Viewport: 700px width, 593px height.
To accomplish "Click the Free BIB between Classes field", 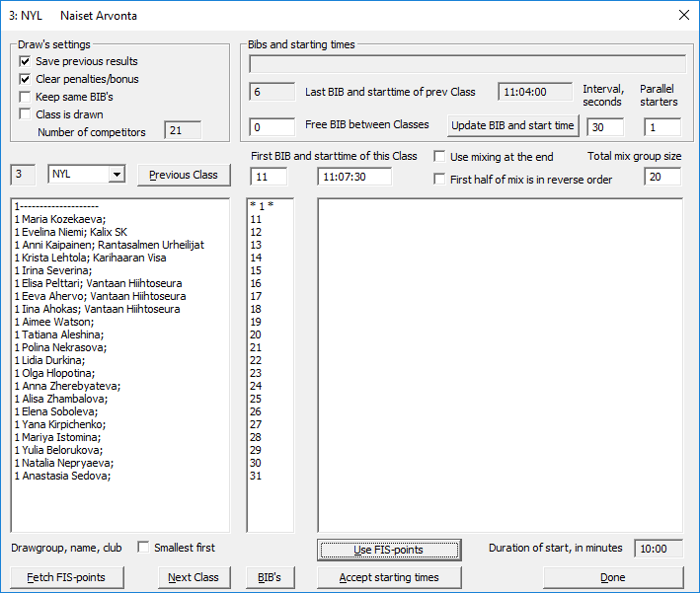I will point(272,126).
